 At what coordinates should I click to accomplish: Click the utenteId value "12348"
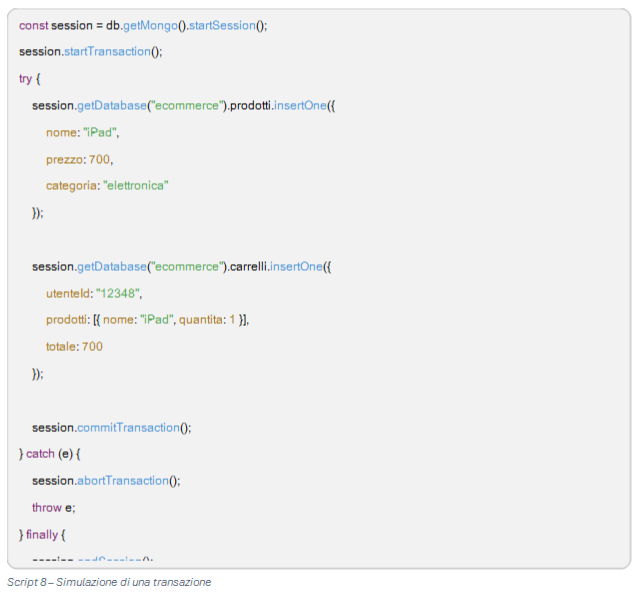(118, 294)
